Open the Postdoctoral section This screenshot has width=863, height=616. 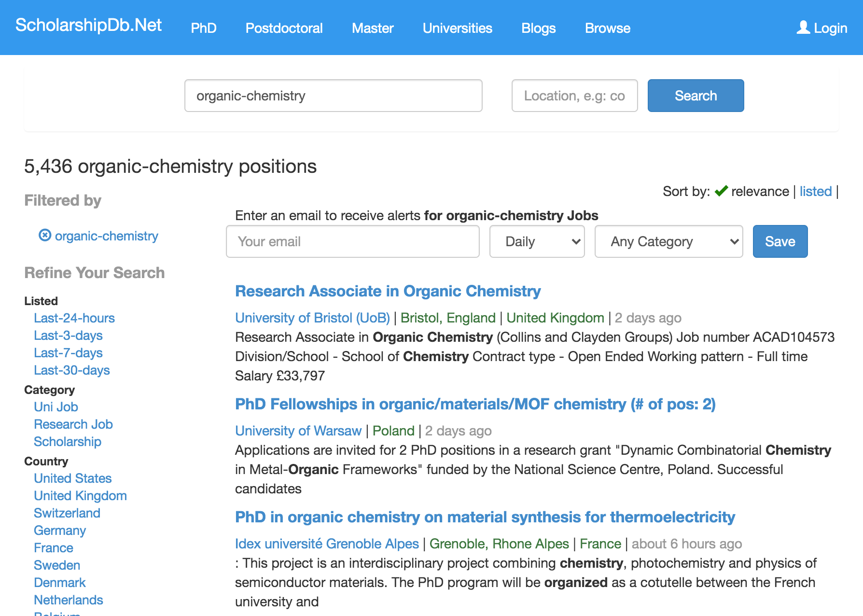tap(284, 28)
